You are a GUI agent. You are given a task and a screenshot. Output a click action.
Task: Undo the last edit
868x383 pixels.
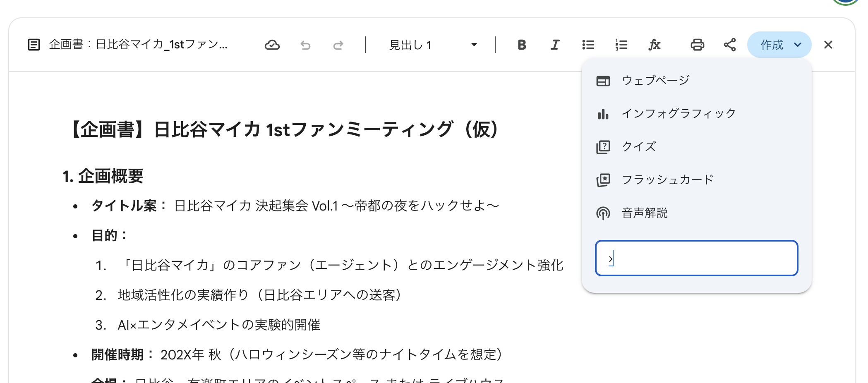[x=305, y=45]
